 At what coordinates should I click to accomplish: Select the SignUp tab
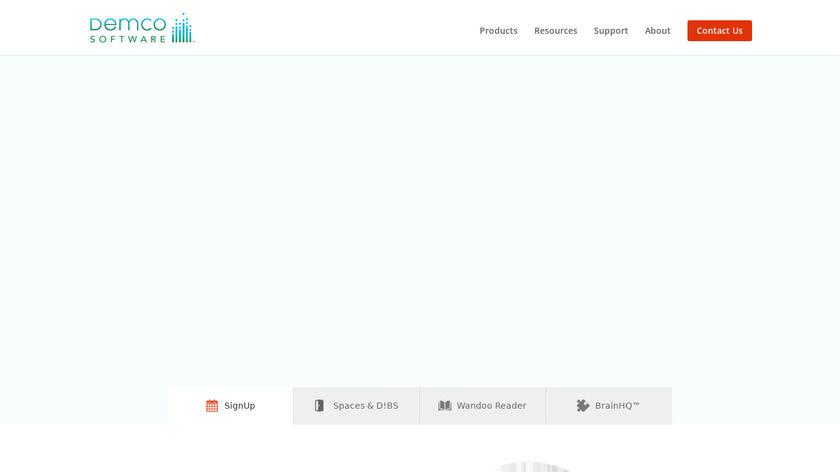(230, 406)
